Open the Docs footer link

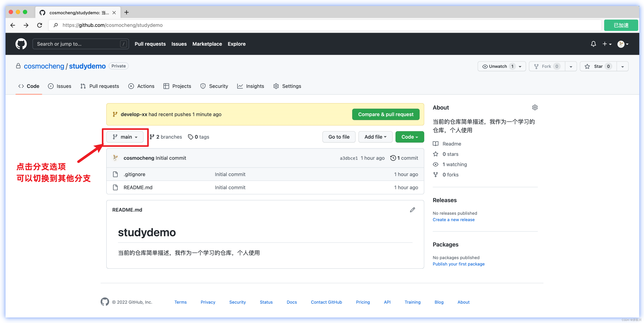291,302
